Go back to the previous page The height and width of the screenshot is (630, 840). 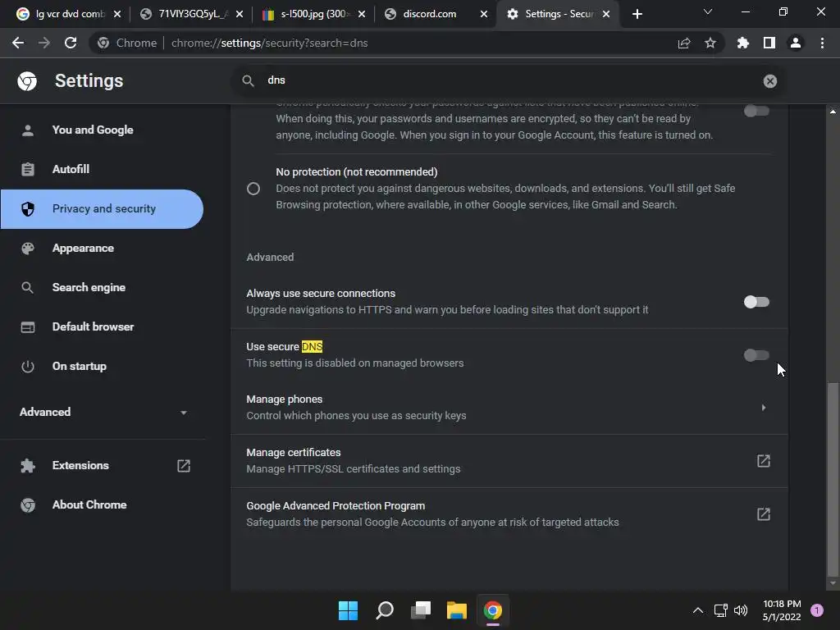(x=18, y=43)
